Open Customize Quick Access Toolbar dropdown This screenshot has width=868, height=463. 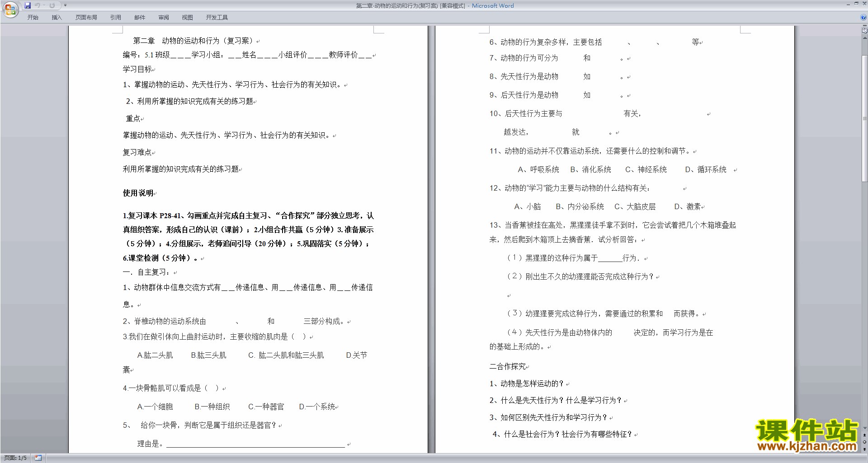point(65,5)
